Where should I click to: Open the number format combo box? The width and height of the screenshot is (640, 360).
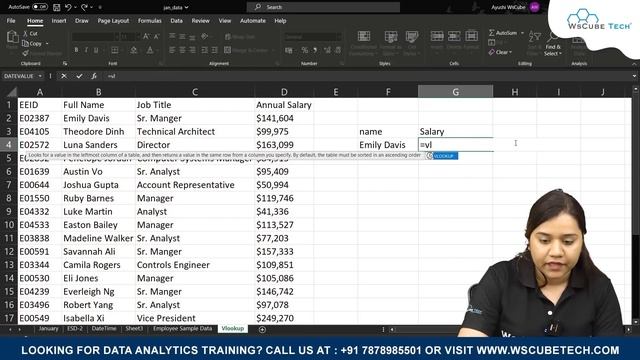pyautogui.click(x=313, y=37)
